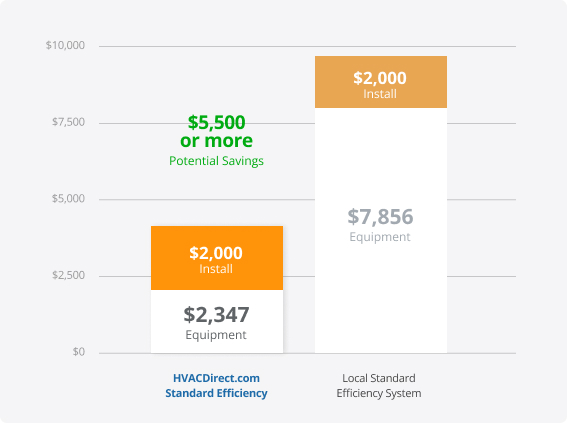Screen dimensions: 567x423
Task: Click the $7,500 axis label
Action: click(68, 122)
